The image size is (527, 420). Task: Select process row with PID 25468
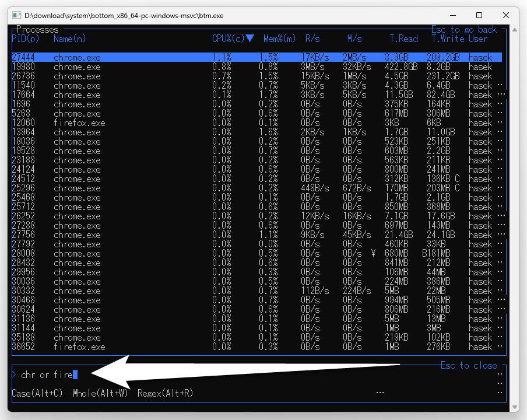point(257,197)
